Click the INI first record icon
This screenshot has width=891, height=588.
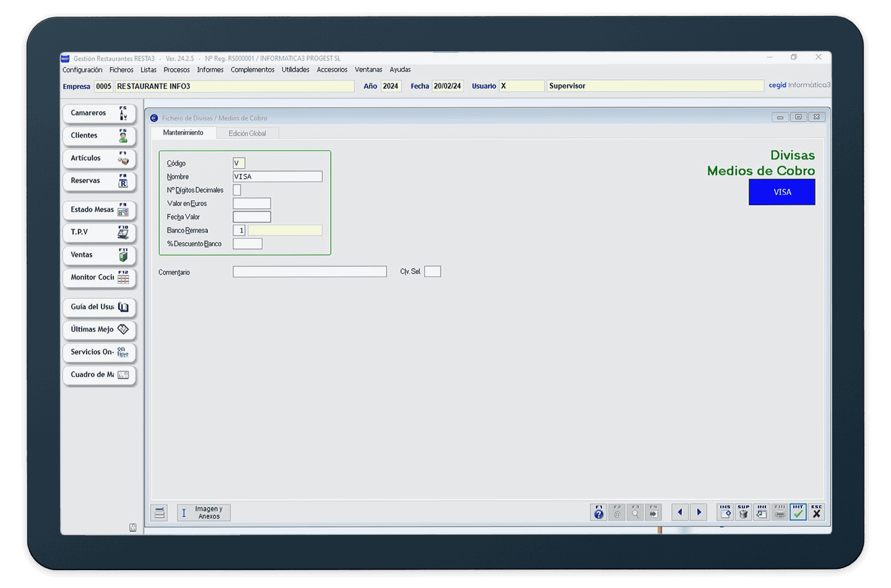(x=762, y=512)
